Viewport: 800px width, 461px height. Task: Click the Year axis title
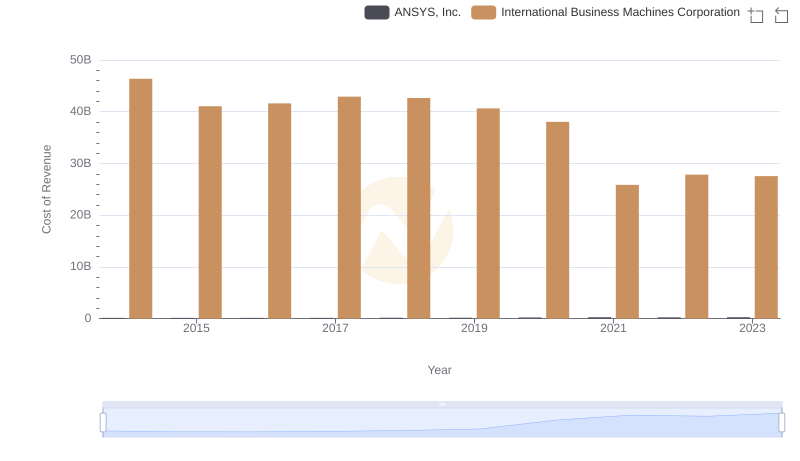pos(439,370)
